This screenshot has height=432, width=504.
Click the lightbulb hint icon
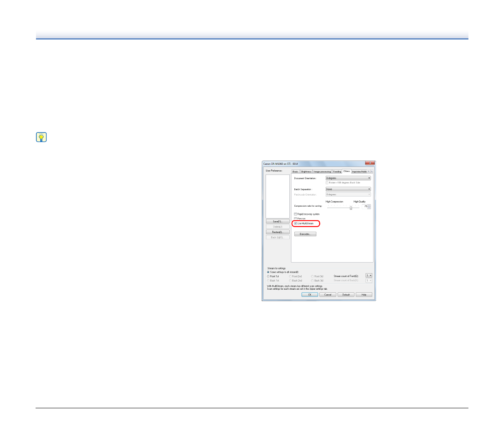(x=41, y=137)
